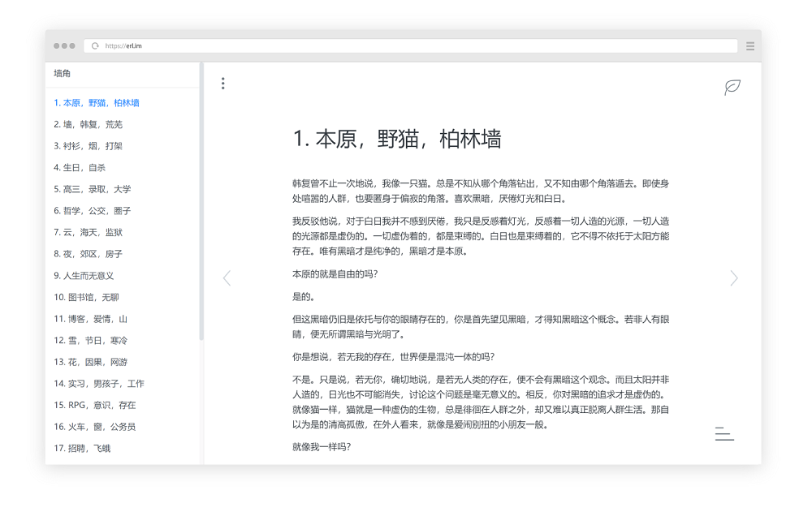Open chapter 4. 生日，自杀
This screenshot has height=512, width=812.
[80, 168]
